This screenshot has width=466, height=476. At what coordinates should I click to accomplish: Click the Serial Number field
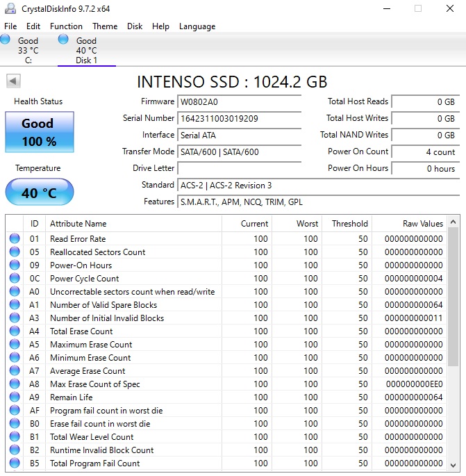click(x=239, y=119)
